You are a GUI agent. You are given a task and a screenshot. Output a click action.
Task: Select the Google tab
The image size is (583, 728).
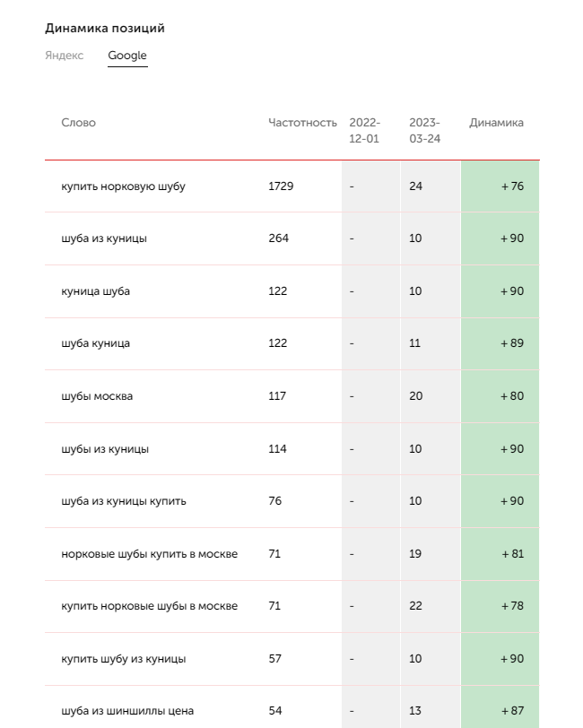tap(127, 56)
